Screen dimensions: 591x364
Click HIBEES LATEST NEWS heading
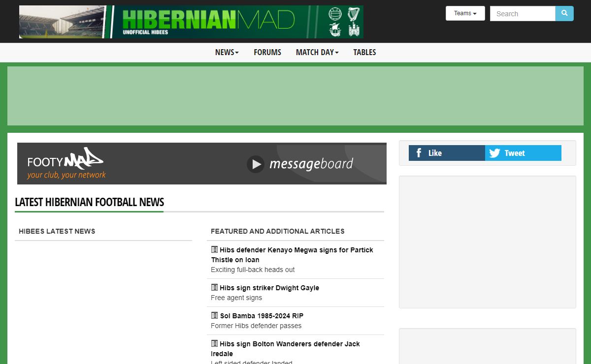(57, 231)
